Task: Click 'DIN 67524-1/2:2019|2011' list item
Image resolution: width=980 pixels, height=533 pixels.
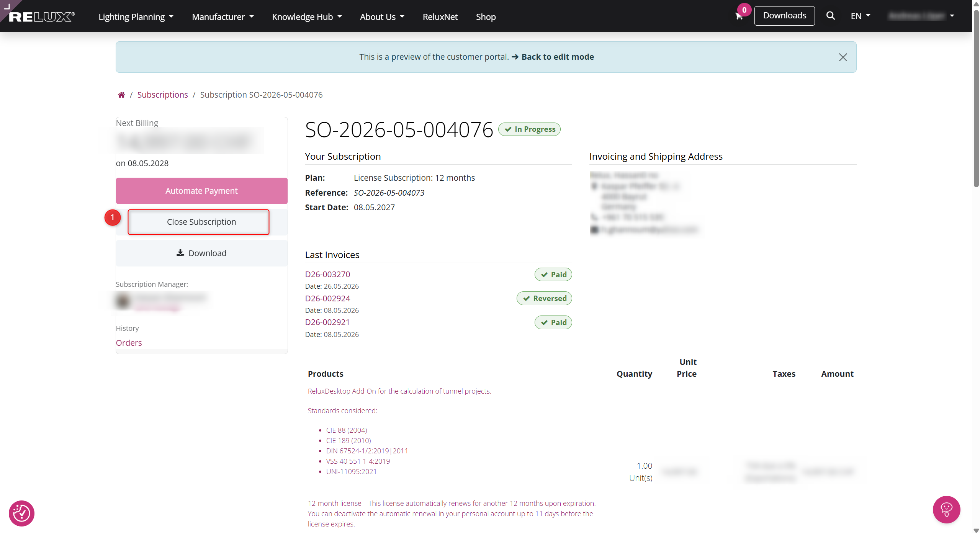Action: coord(367,451)
